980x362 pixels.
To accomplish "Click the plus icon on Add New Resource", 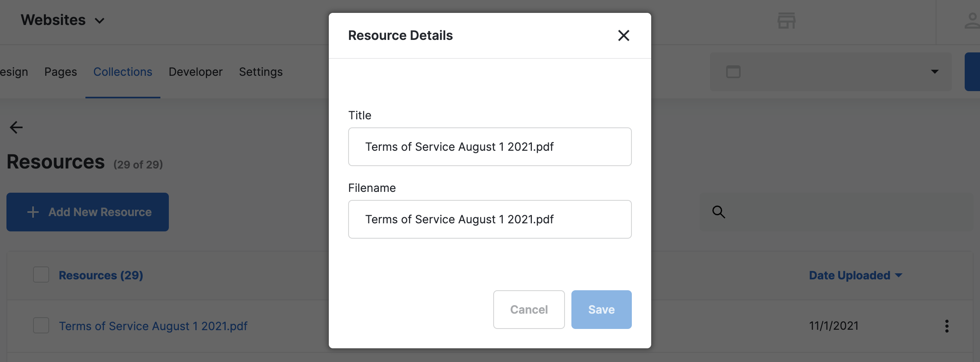I will (33, 212).
